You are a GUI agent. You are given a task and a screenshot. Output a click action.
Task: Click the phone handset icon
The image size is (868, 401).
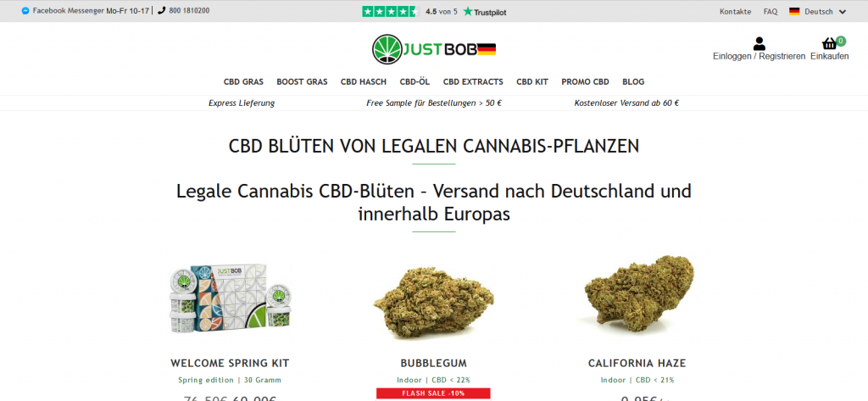162,10
